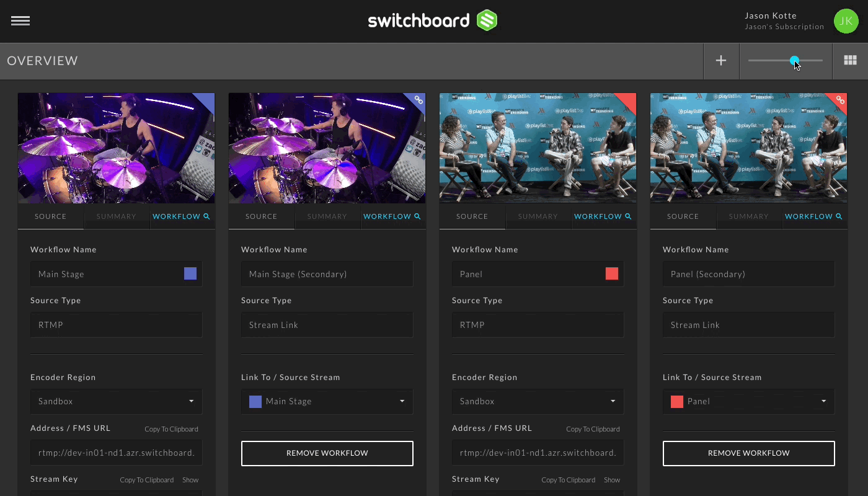The image size is (868, 496).
Task: Copy Panel stream key to clipboard
Action: click(x=569, y=480)
